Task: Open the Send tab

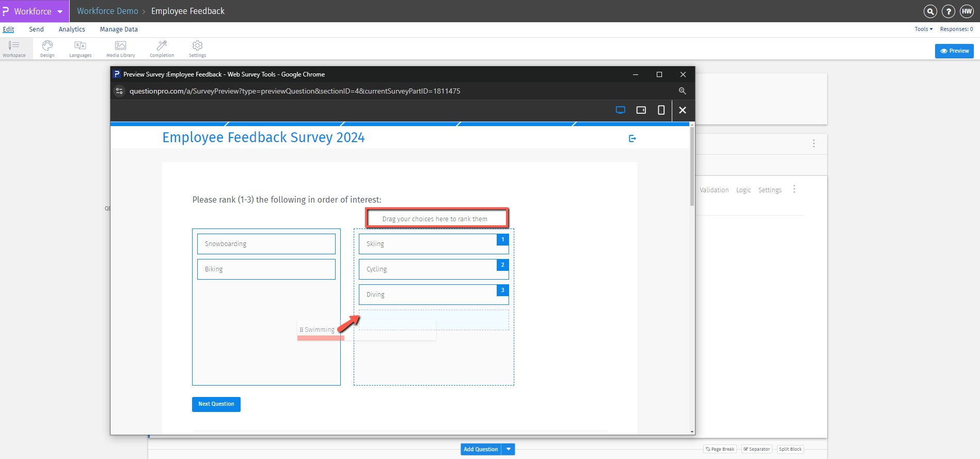Action: coord(36,29)
